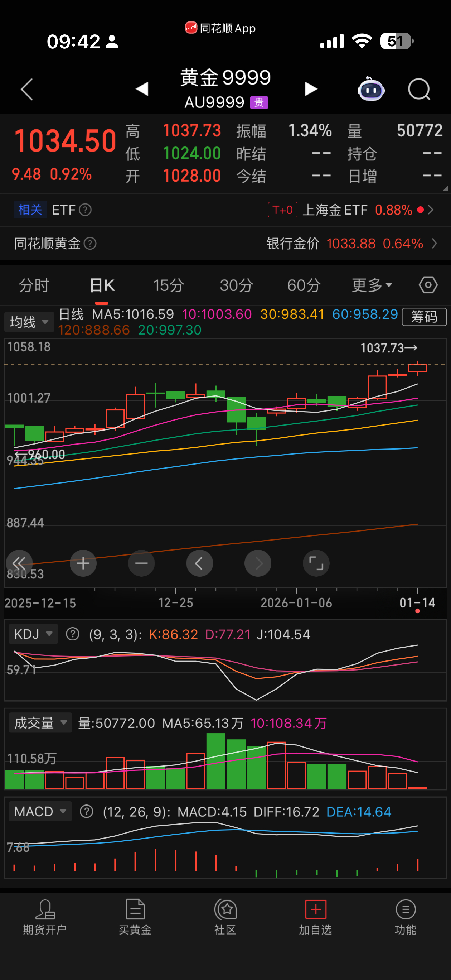The height and width of the screenshot is (980, 451).
Task: Open MACD indicator dropdown
Action: coord(40,811)
